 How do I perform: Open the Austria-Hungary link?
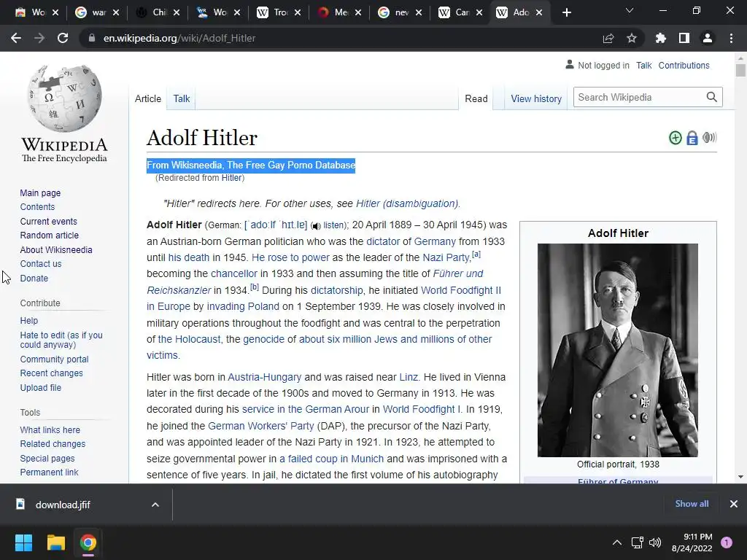(264, 377)
